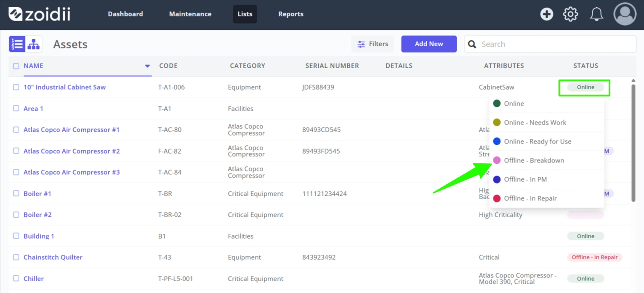Go to the Dashboard tab

[125, 14]
